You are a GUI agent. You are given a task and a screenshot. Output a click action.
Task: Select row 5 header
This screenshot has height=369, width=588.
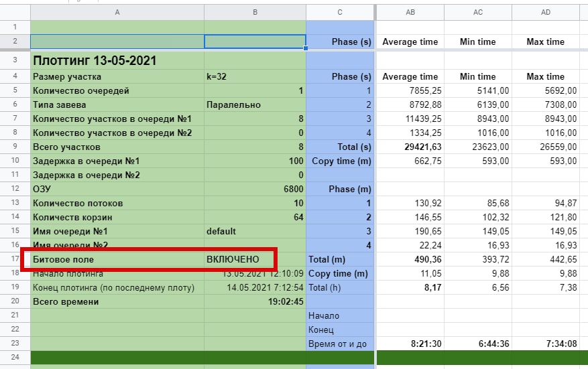tap(15, 90)
